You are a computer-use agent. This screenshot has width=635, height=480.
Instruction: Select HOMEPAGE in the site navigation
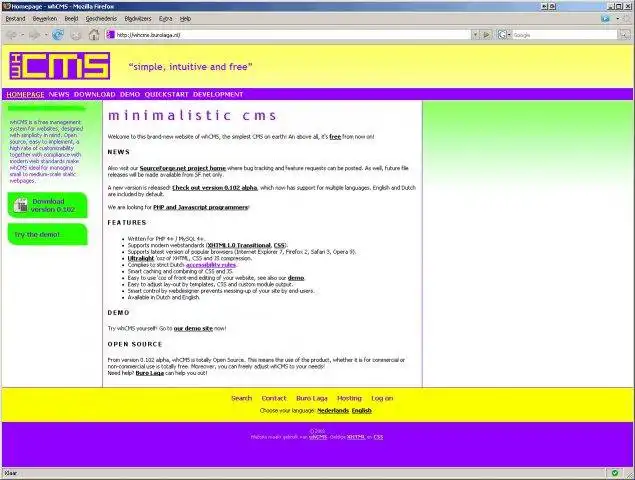(x=26, y=94)
